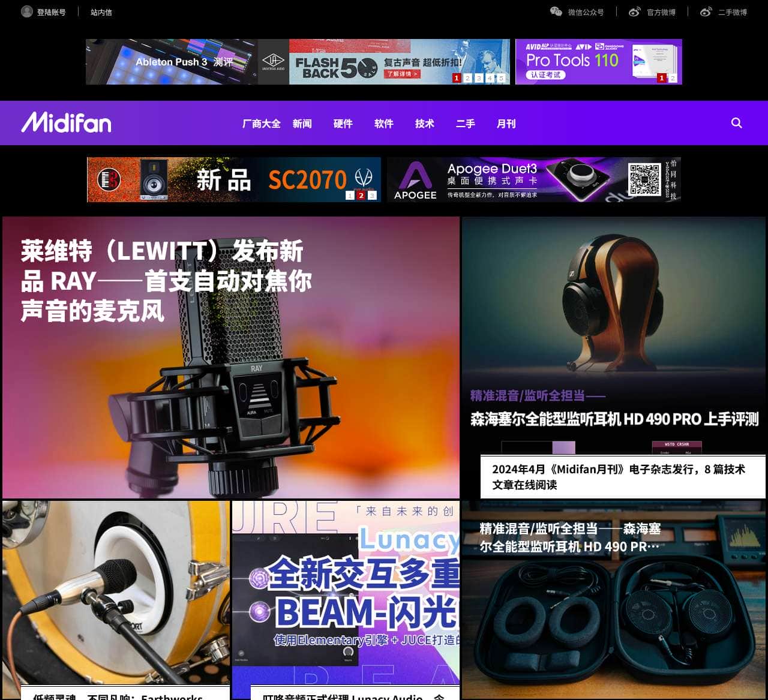Click the QR code in Apogee banner
Image resolution: width=768 pixels, height=700 pixels.
point(644,179)
